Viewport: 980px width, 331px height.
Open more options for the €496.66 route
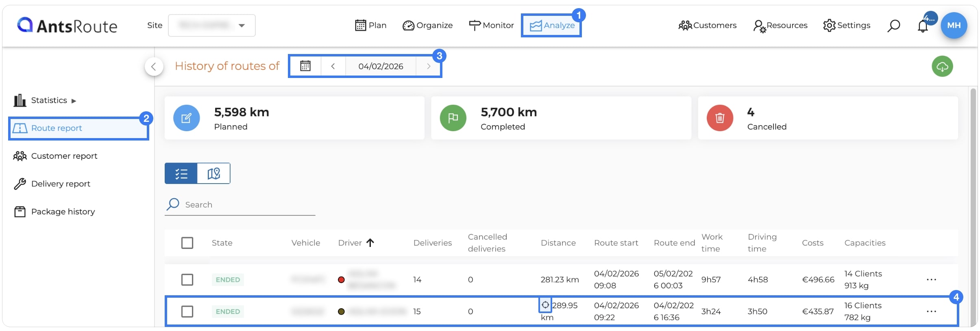tap(931, 280)
